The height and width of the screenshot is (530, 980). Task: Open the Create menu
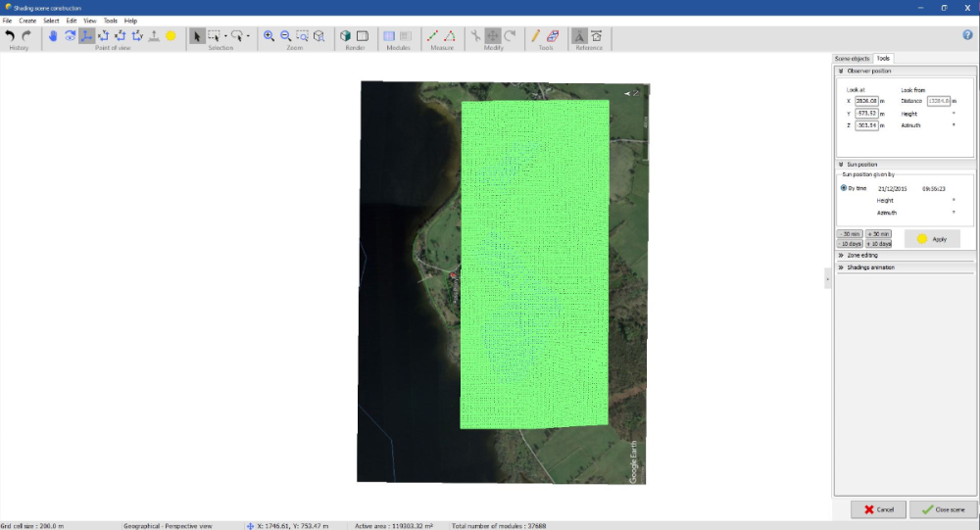[x=27, y=21]
